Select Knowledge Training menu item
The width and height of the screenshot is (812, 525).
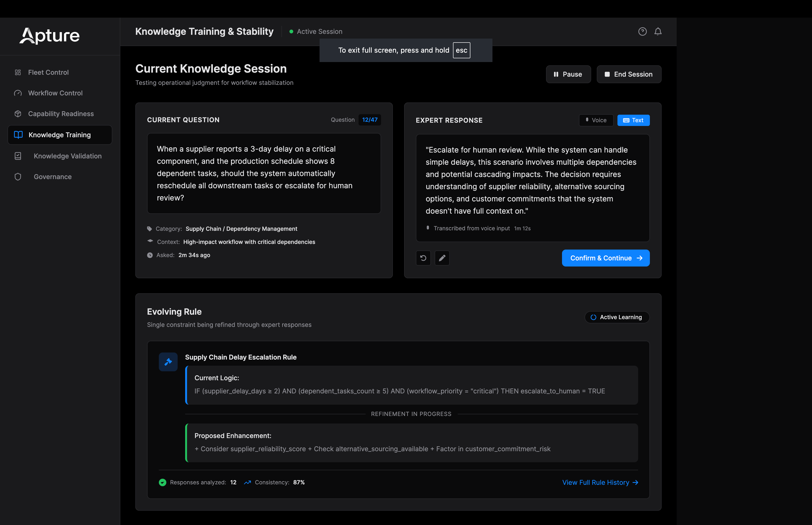(60, 135)
